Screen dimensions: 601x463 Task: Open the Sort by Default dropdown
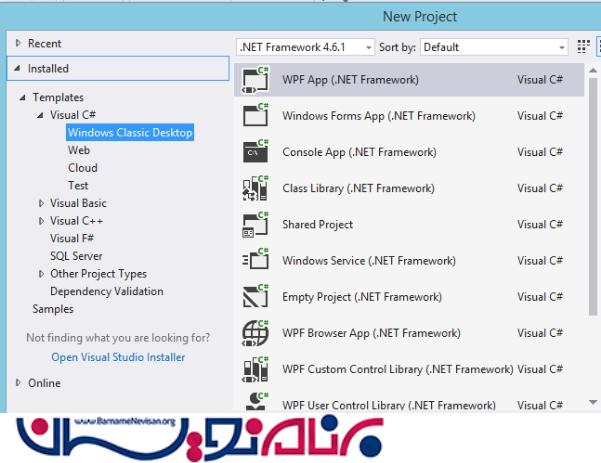point(493,47)
